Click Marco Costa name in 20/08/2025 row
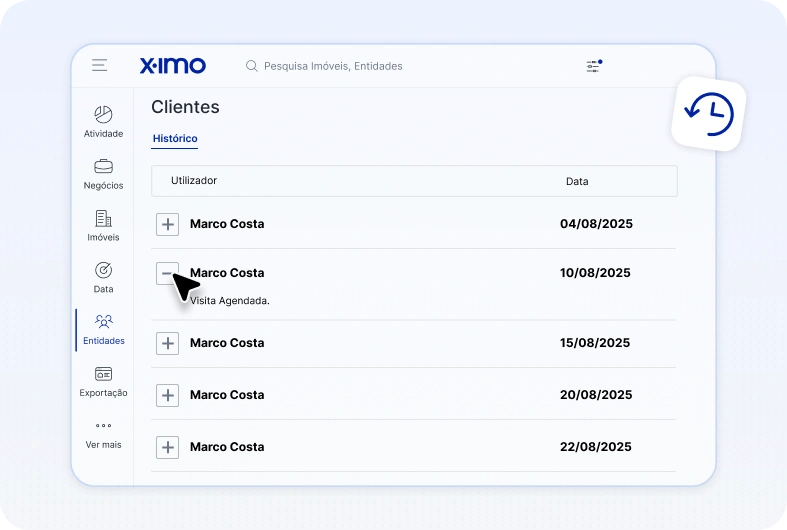The width and height of the screenshot is (787, 530). tap(227, 395)
